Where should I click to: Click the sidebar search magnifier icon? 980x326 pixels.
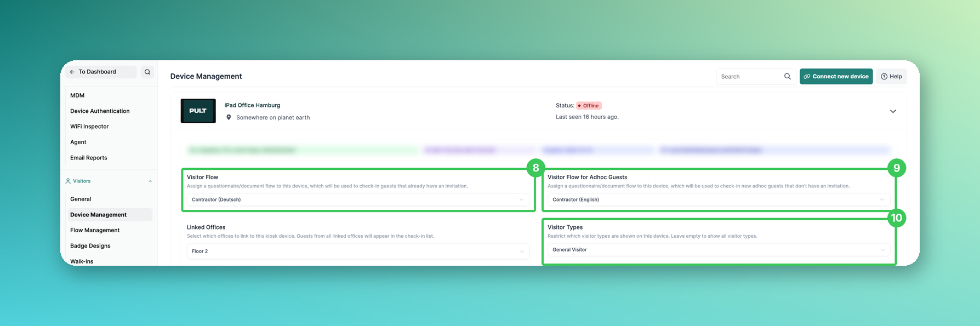147,72
